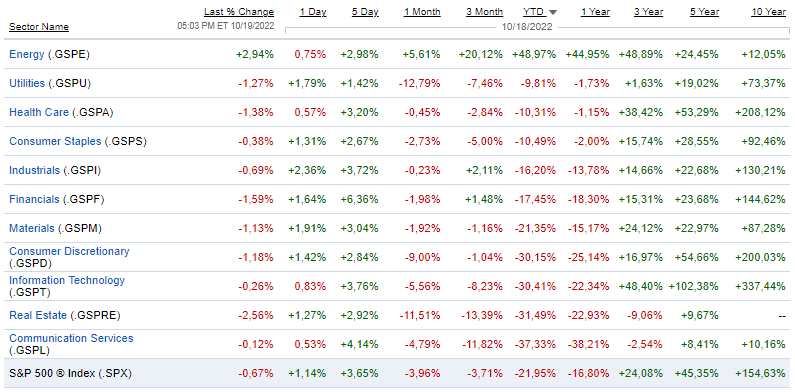Sort by 1 Day column header

click(313, 12)
